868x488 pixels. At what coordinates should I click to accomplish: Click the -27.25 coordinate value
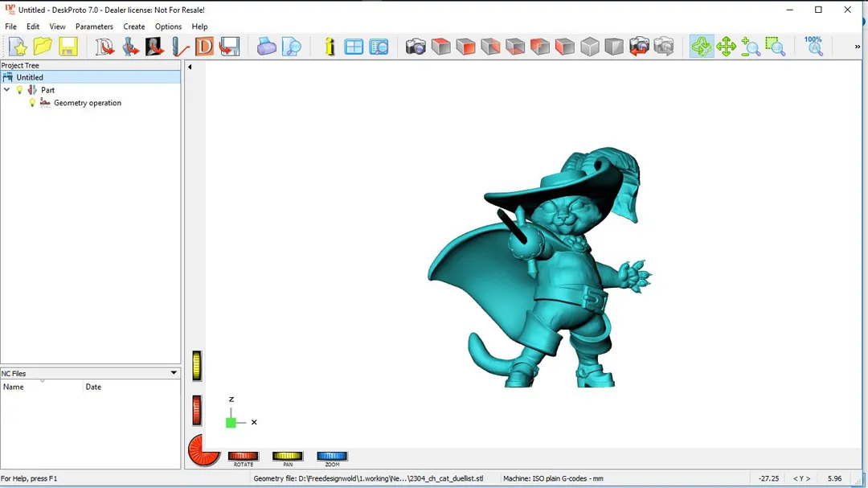[768, 478]
